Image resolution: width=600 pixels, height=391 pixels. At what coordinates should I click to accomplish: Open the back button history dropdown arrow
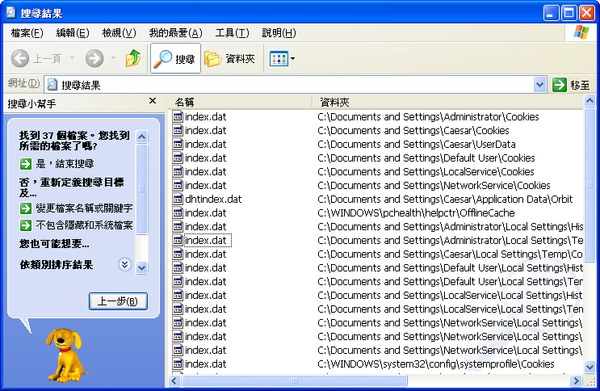(x=72, y=59)
